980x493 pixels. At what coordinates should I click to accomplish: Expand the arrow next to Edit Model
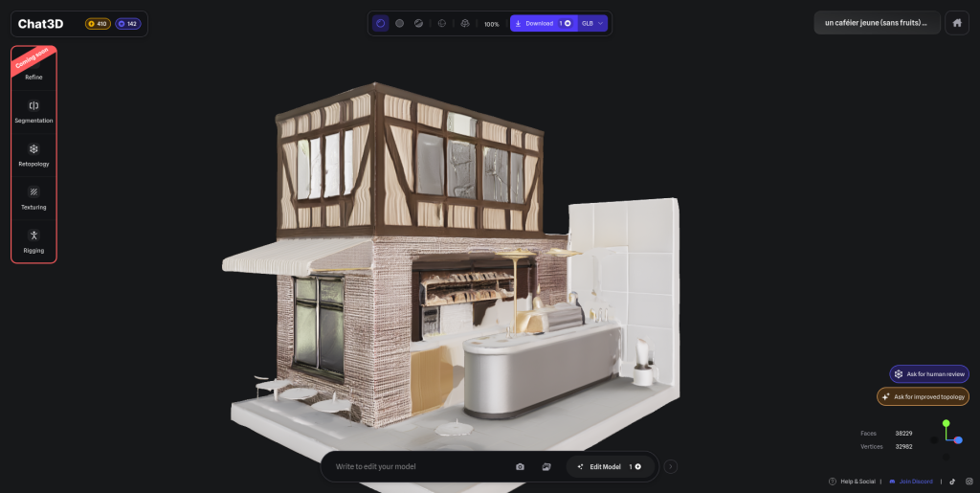tap(671, 466)
